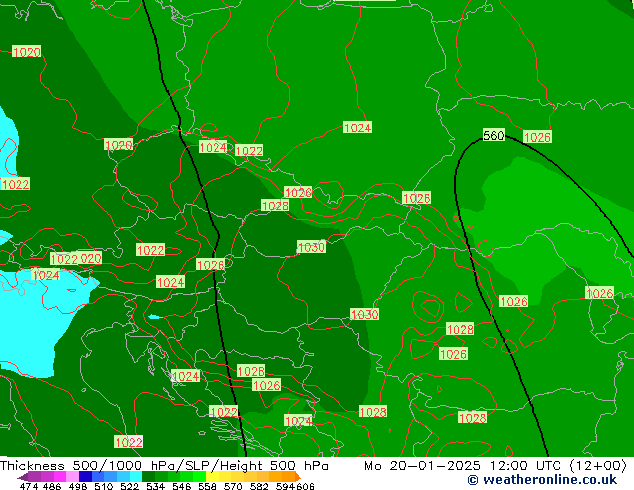
Task: Click the legend value 498
Action: point(78,486)
